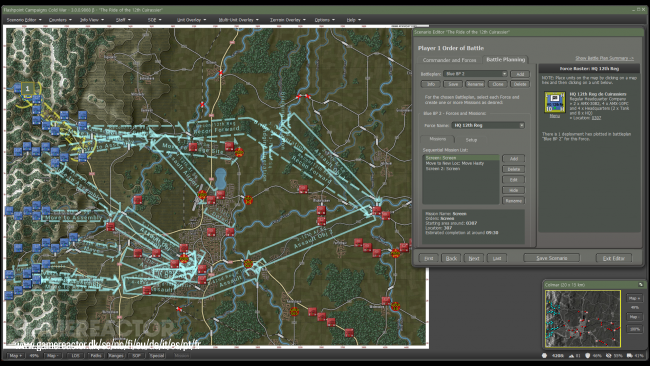Image resolution: width=650 pixels, height=366 pixels.
Task: Click the 100% zoom button in the minimap panel
Action: pos(633,329)
